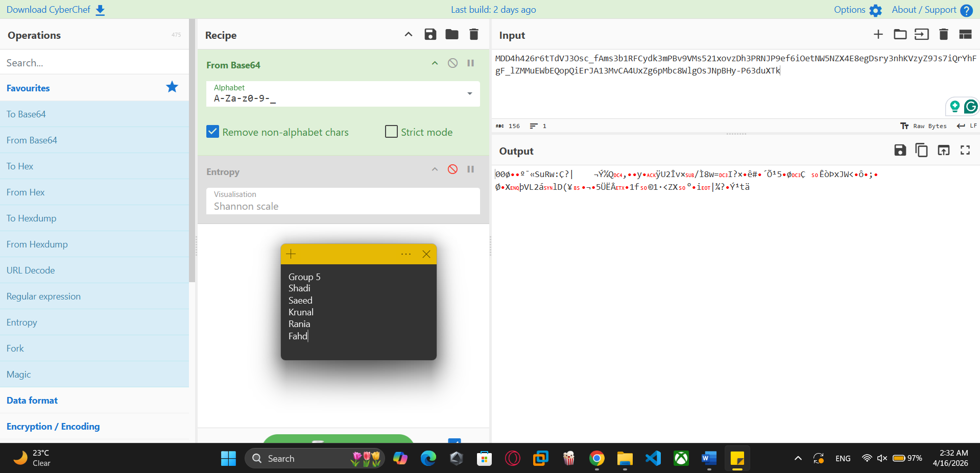The width and height of the screenshot is (980, 473).
Task: Clear input and output trash icon
Action: [944, 34]
